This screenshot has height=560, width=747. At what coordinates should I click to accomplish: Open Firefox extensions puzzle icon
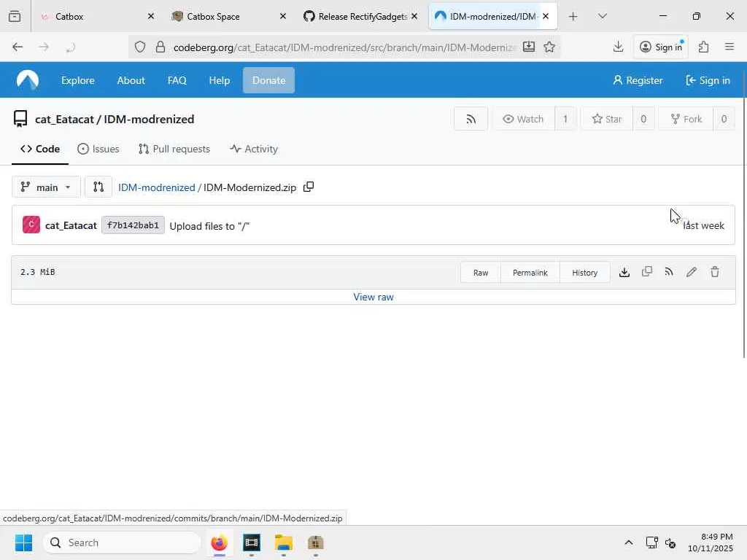[x=703, y=47]
